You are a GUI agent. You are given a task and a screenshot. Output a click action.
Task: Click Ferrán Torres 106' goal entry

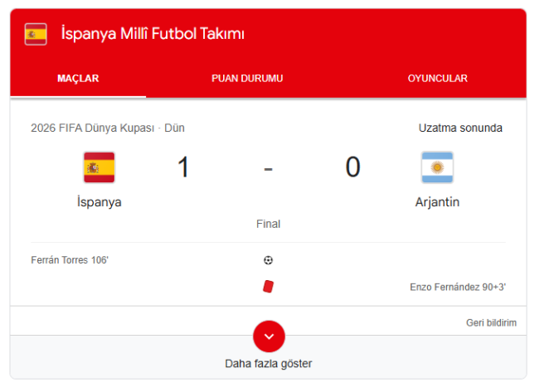tap(70, 260)
